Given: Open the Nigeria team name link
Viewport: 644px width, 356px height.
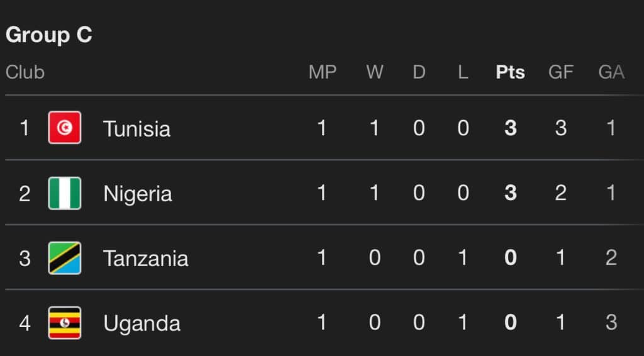Looking at the screenshot, I should (x=137, y=193).
